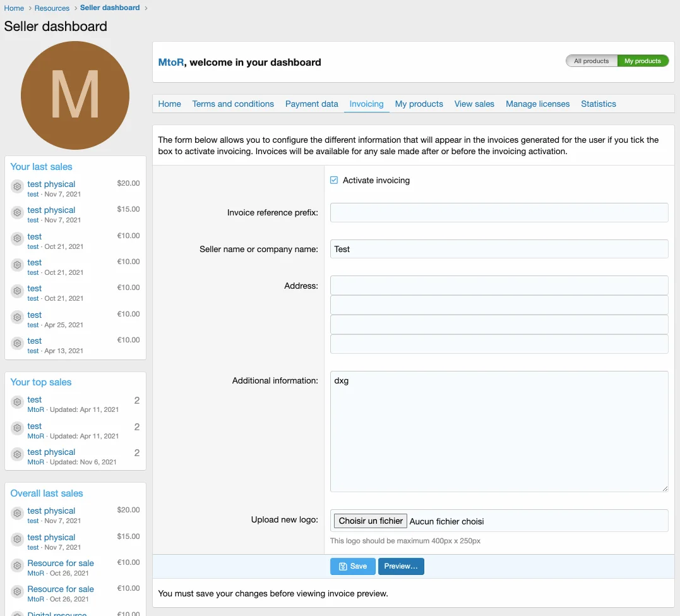The image size is (680, 616).
Task: Click the round M profile avatar
Action: point(75,95)
